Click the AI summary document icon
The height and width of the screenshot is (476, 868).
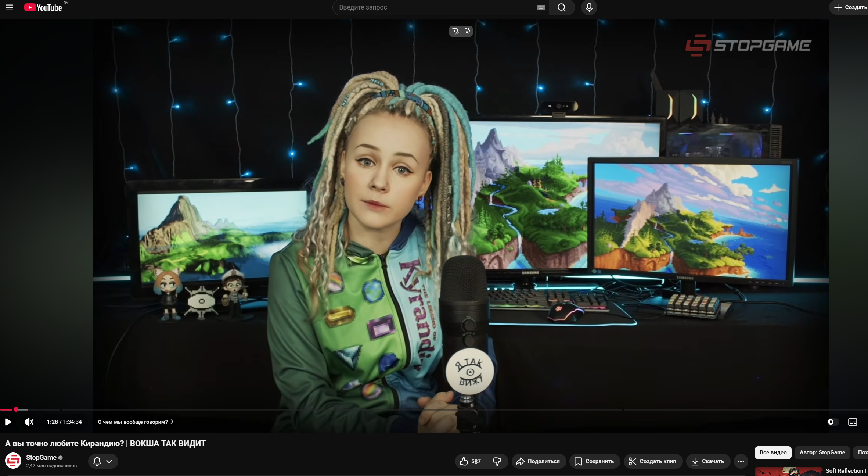[467, 31]
